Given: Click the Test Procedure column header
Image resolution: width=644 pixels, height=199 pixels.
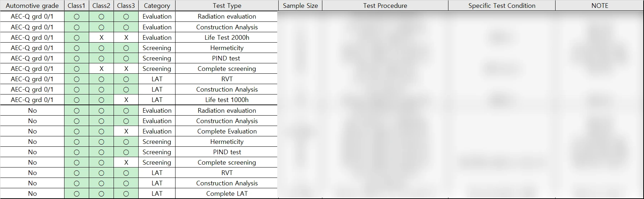Looking at the screenshot, I should [385, 6].
